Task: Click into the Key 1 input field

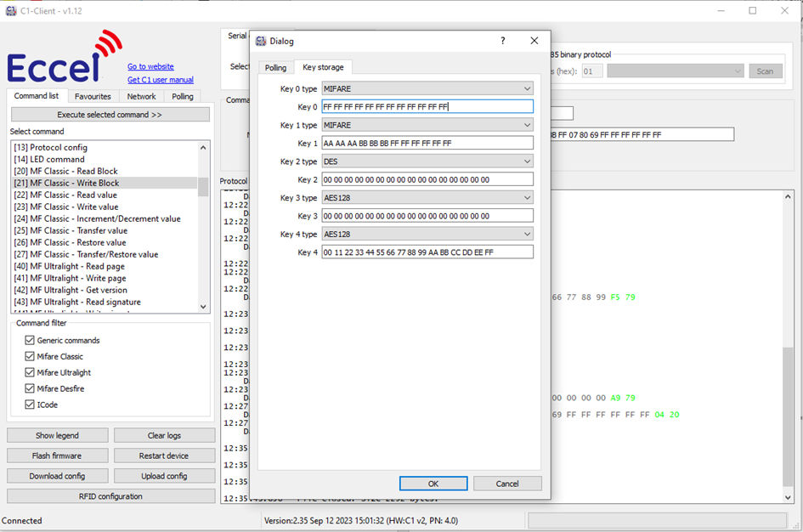Action: 427,144
